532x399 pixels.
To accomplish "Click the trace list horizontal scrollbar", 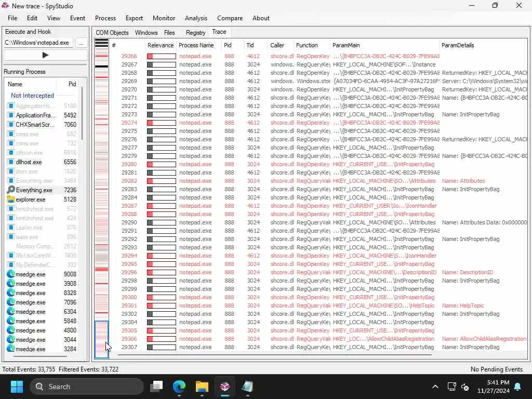I will (x=275, y=355).
